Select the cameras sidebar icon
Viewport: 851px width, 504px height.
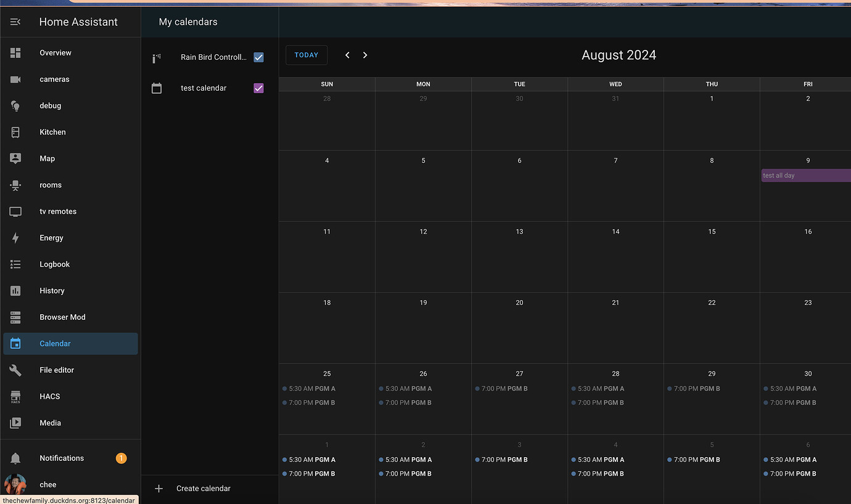click(x=15, y=79)
